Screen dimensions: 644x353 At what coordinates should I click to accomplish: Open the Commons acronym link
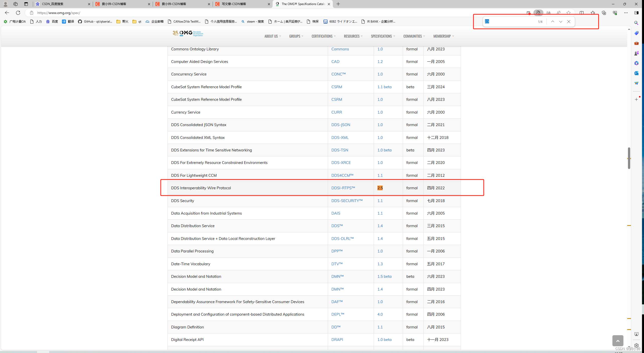coord(340,49)
